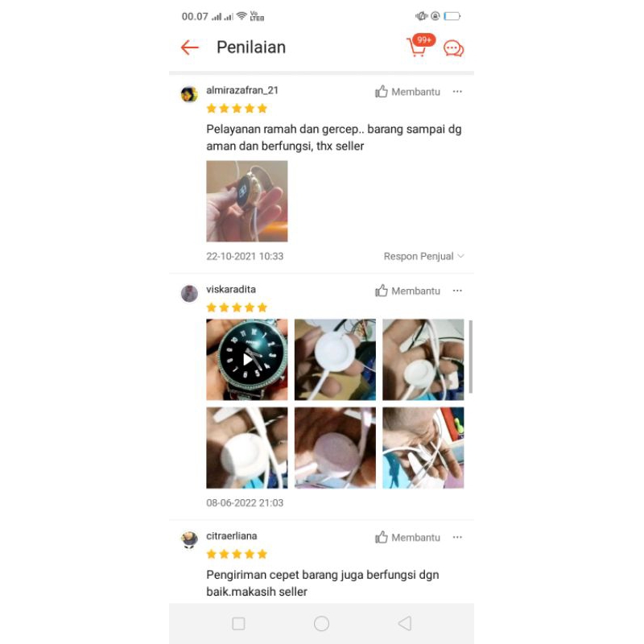Open username citraerliana's profile
This screenshot has width=644, height=644.
(x=232, y=536)
